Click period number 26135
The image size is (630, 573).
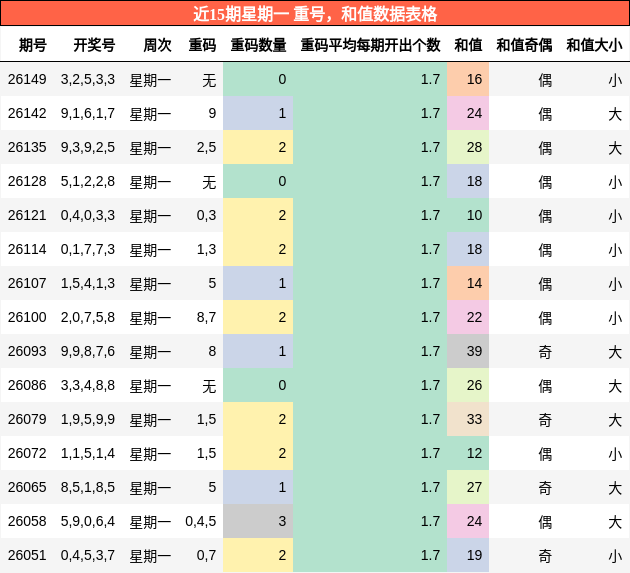click(27, 147)
